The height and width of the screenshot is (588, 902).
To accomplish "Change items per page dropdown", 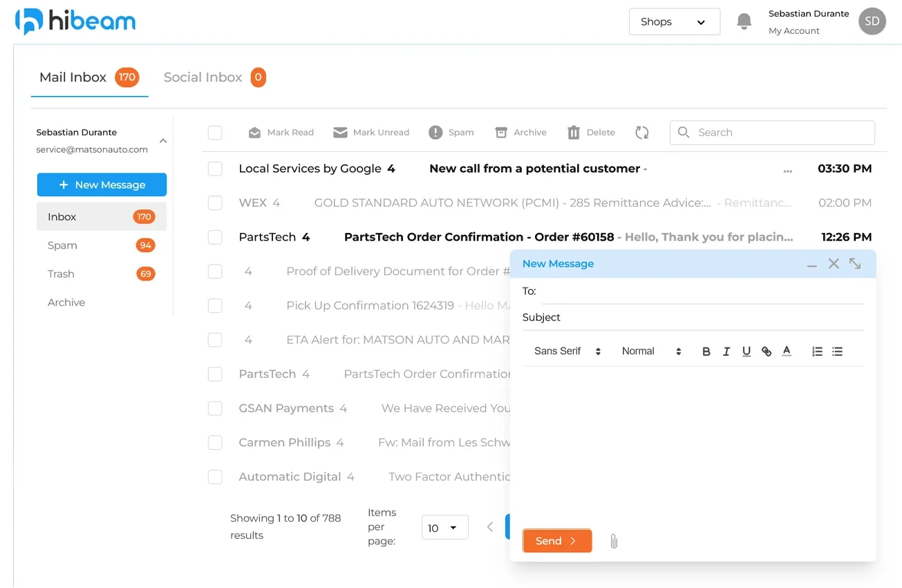I will click(x=444, y=528).
